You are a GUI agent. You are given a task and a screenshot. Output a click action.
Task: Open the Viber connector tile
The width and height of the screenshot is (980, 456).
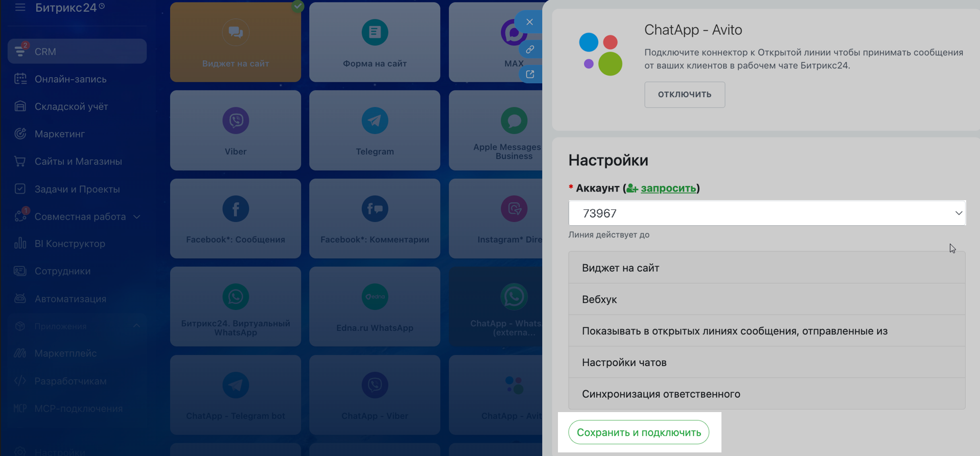click(236, 130)
